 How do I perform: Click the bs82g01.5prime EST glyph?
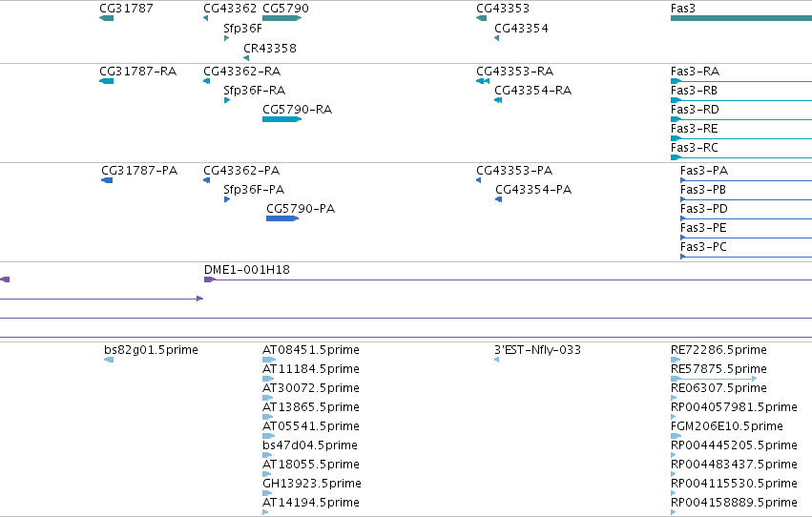pos(109,360)
